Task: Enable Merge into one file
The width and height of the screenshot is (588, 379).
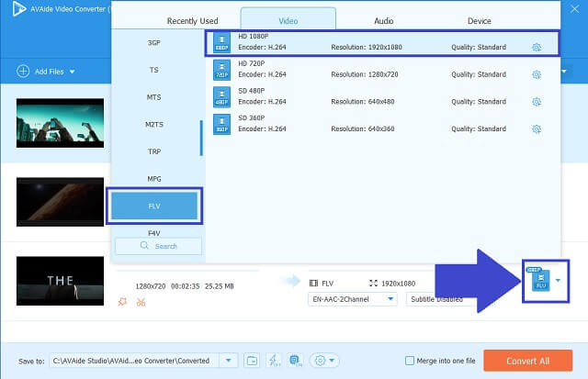Action: coord(410,361)
